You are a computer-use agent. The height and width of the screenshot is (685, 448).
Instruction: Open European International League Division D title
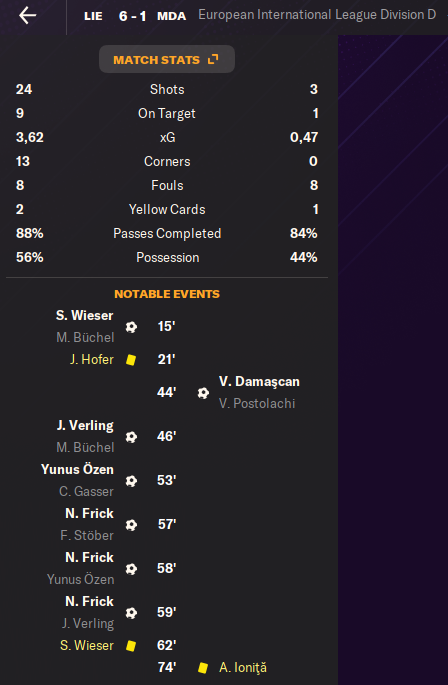pyautogui.click(x=317, y=15)
